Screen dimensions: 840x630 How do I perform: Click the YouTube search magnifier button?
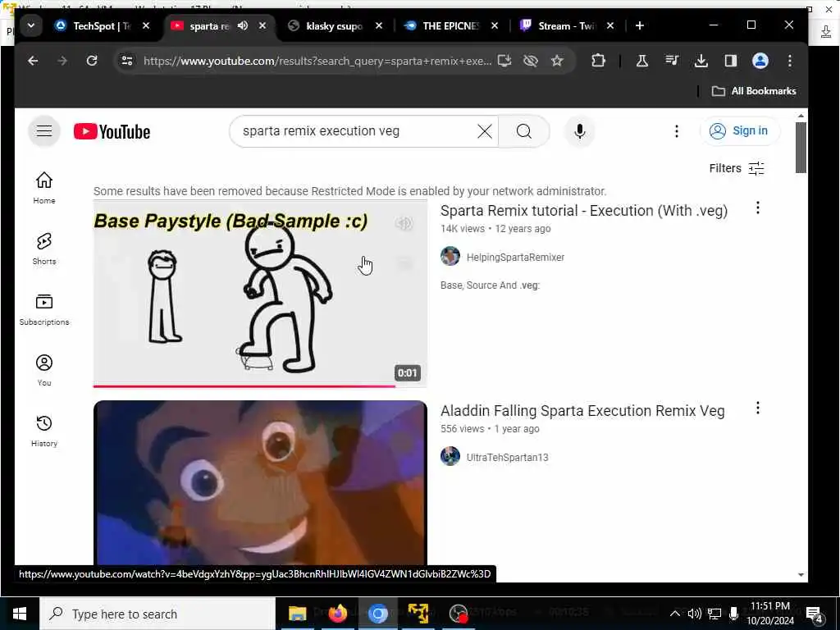524,131
